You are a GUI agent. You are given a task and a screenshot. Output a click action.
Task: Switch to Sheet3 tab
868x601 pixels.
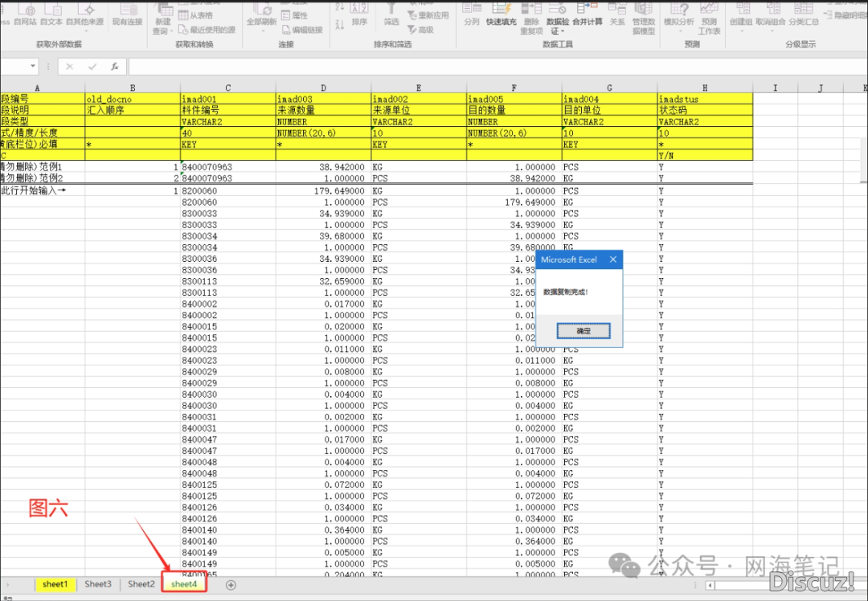[x=98, y=584]
